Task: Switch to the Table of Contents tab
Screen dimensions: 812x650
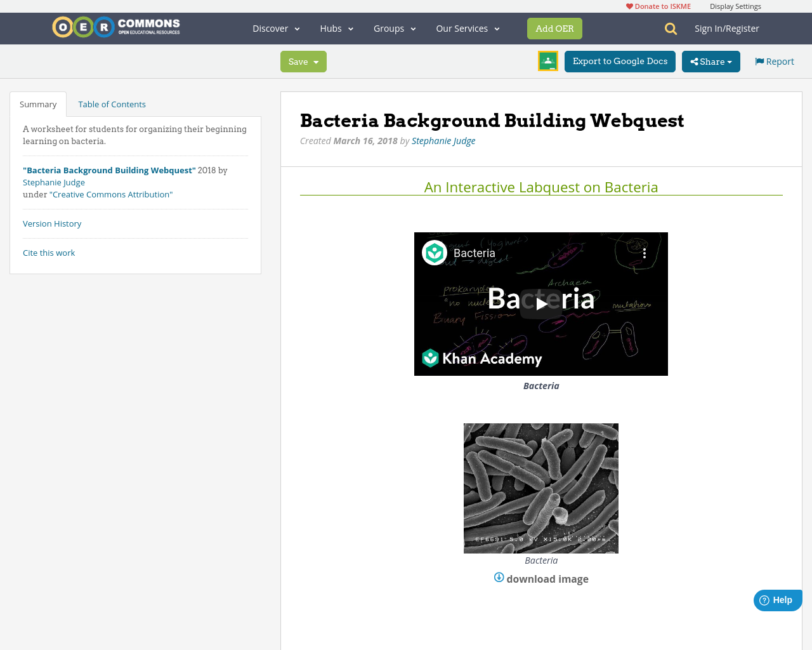Action: (x=112, y=103)
